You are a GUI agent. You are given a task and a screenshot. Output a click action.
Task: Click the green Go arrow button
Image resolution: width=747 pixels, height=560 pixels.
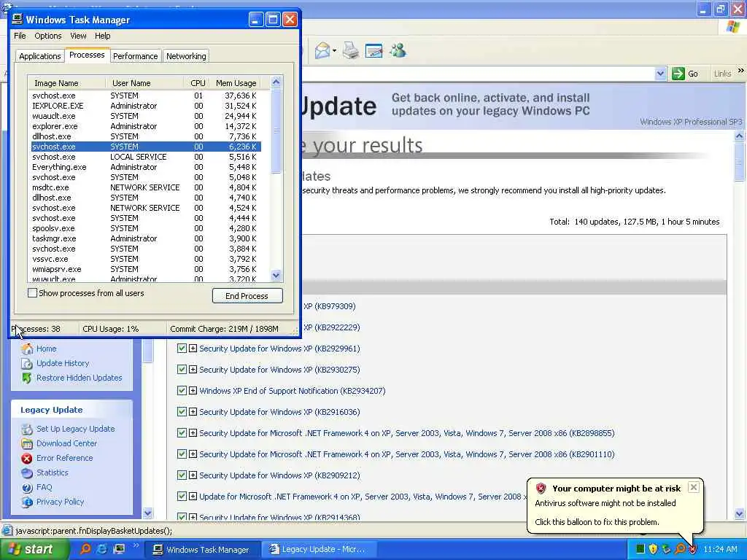point(678,74)
